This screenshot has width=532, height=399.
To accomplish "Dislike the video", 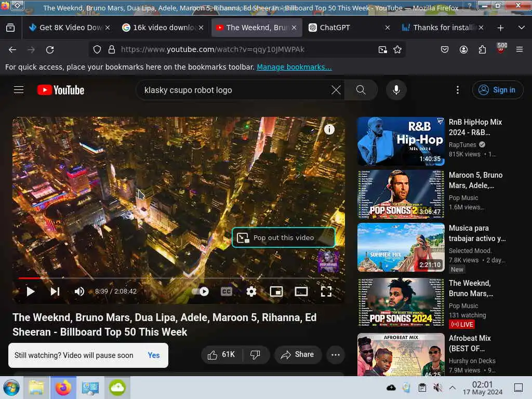I will coord(256,354).
